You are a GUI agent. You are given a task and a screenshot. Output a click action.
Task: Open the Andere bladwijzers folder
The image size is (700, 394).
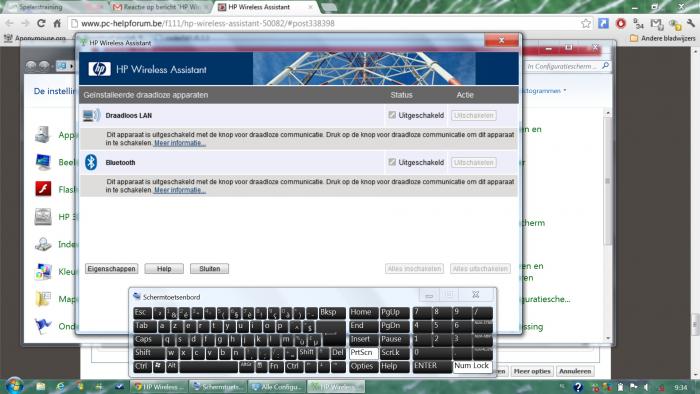point(663,38)
